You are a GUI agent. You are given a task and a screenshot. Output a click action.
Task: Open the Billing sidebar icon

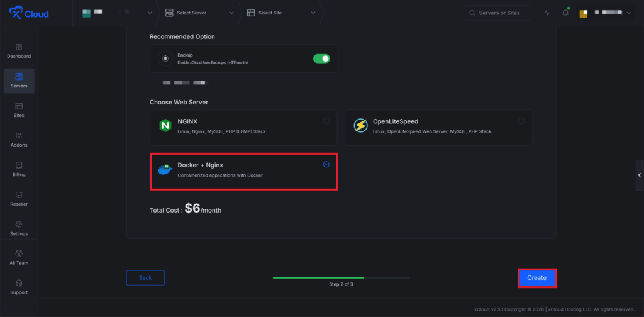(x=19, y=166)
